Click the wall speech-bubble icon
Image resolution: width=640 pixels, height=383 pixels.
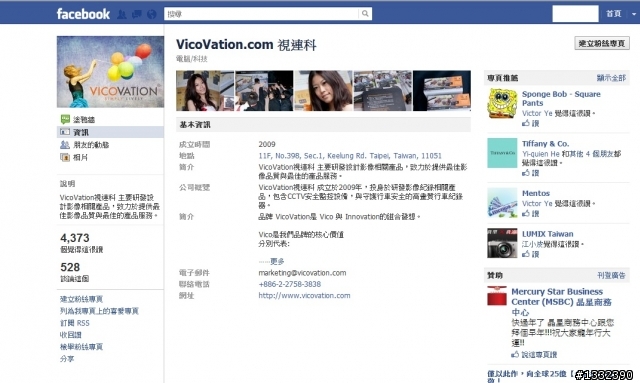[x=65, y=119]
